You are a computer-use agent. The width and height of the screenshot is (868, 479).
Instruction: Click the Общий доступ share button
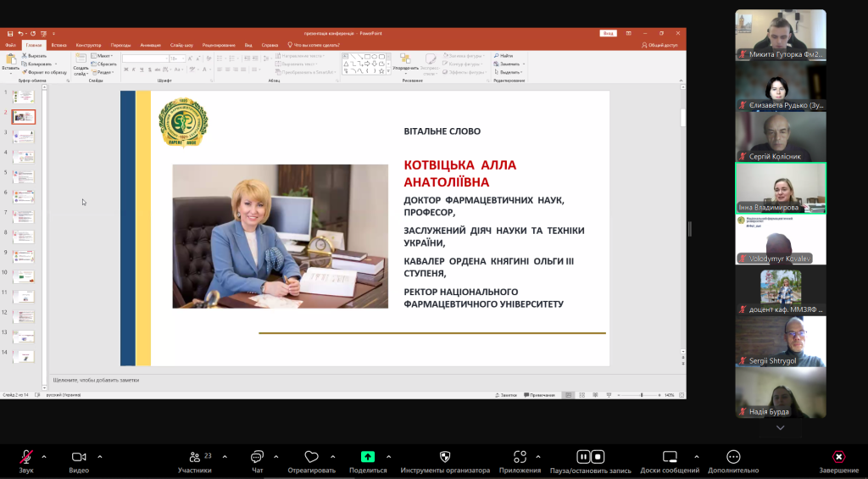click(x=659, y=46)
